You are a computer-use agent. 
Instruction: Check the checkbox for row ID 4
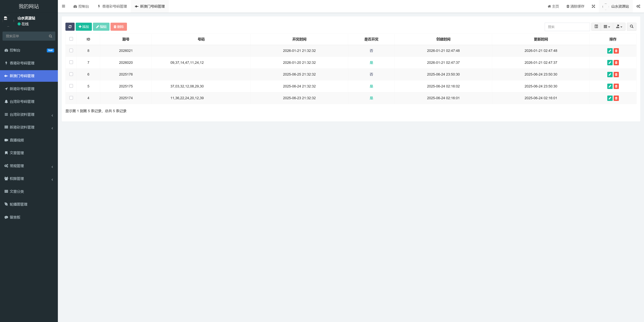click(71, 98)
